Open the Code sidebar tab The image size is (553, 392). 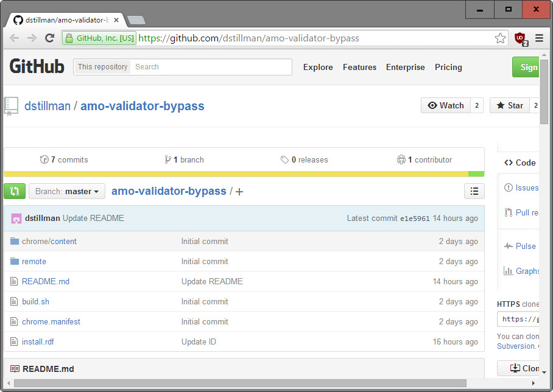(520, 163)
